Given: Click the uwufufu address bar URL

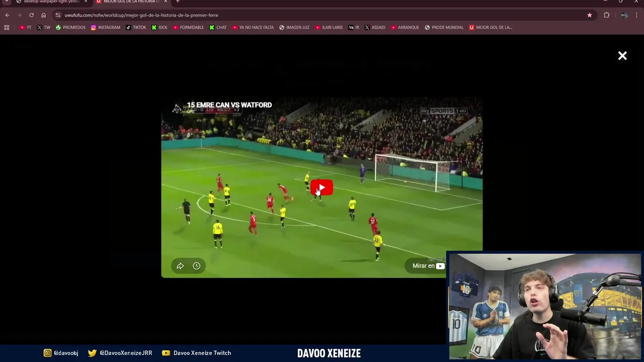Looking at the screenshot, I should 141,15.
